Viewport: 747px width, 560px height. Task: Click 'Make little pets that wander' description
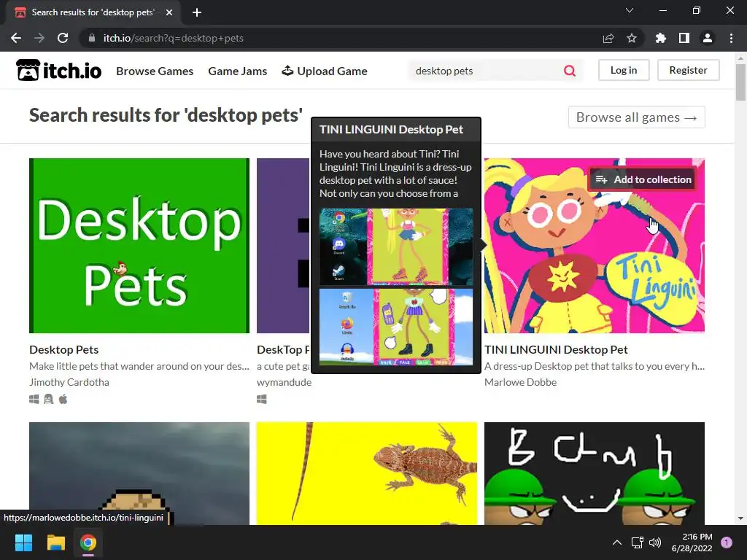139,366
